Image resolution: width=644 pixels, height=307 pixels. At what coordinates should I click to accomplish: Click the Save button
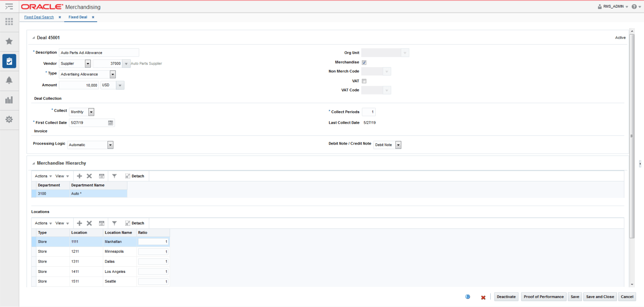coord(575,297)
